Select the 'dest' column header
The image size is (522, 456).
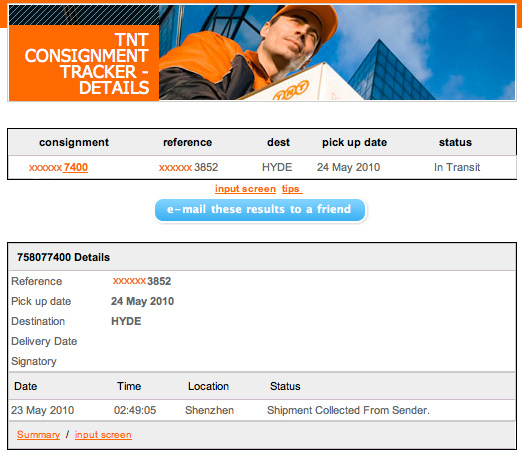coord(278,142)
